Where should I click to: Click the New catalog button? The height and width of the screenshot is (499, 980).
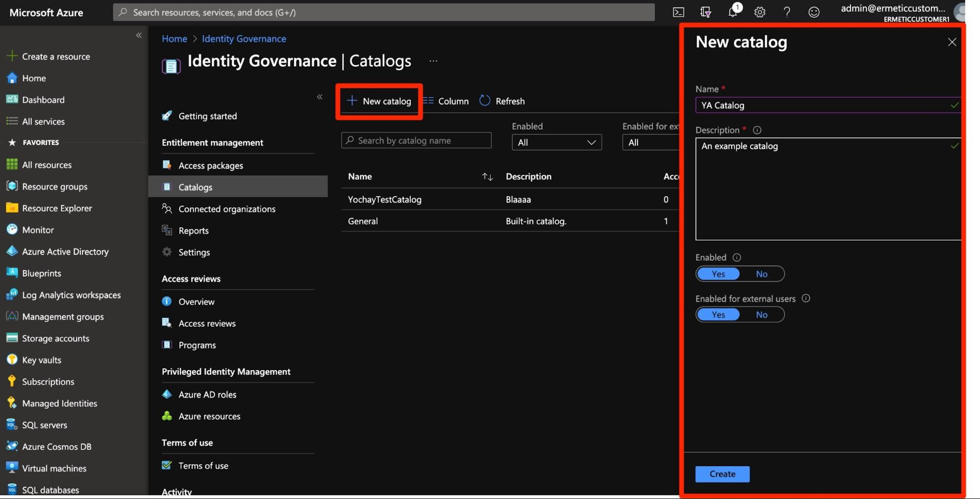[379, 101]
